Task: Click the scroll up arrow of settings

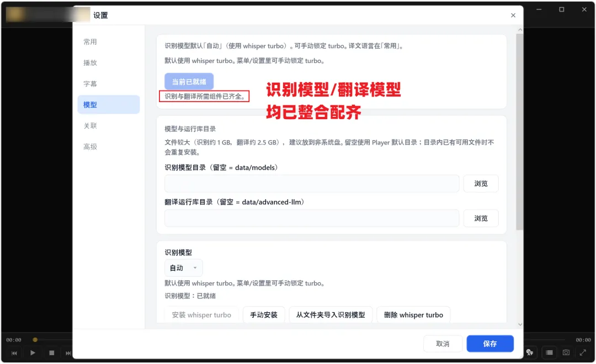Action: pos(520,30)
